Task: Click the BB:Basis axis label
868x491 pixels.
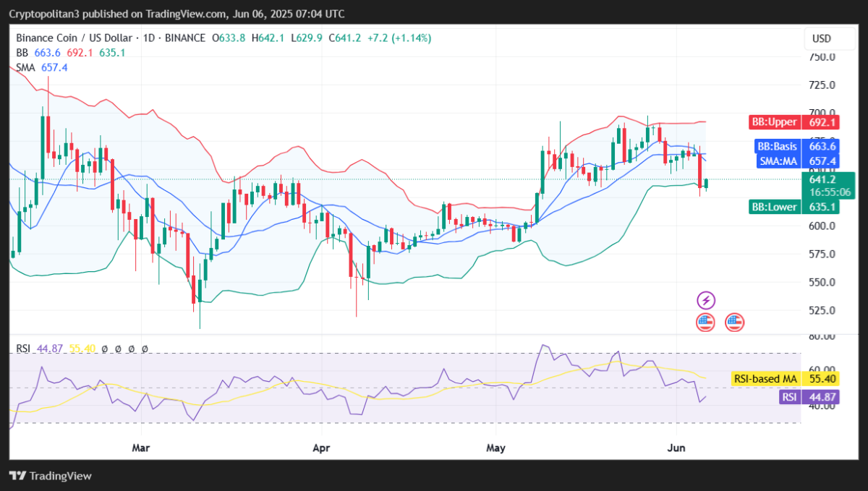Action: pyautogui.click(x=777, y=146)
